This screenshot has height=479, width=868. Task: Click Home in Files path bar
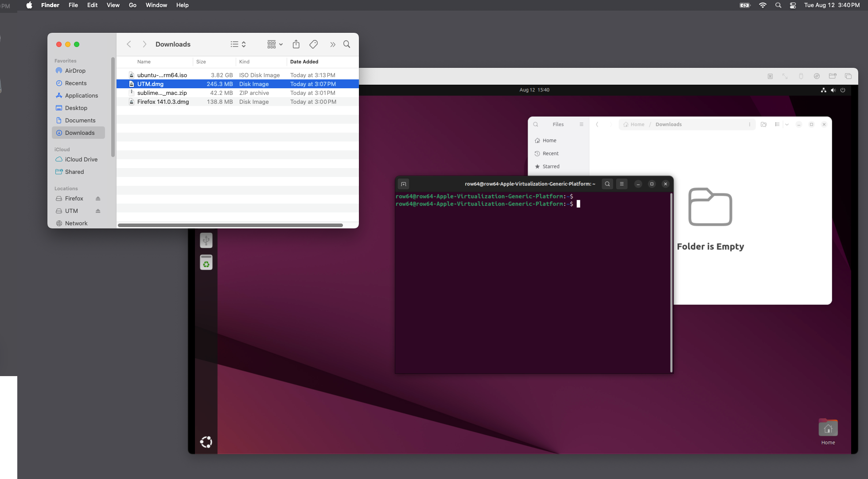634,125
